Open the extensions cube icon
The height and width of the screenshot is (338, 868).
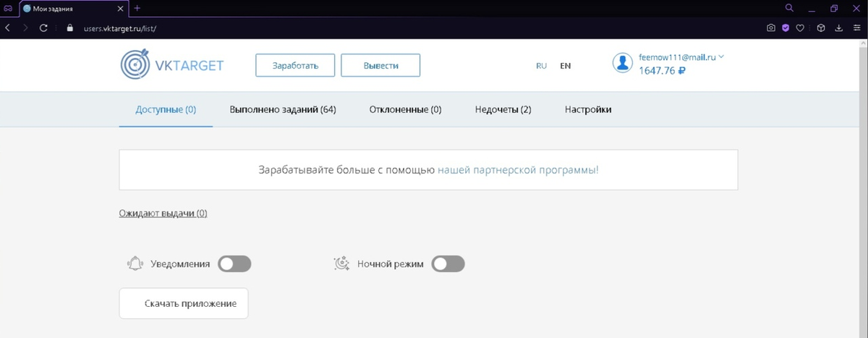(821, 28)
